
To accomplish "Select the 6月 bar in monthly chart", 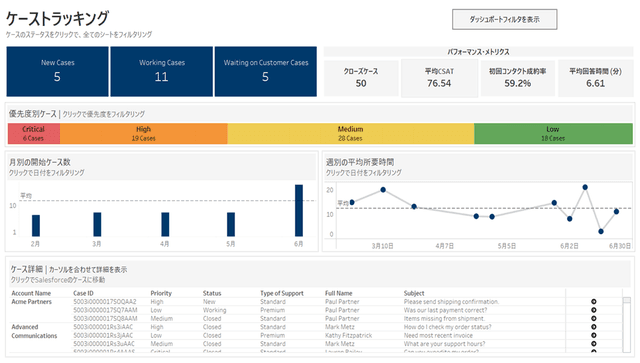I will tap(299, 211).
